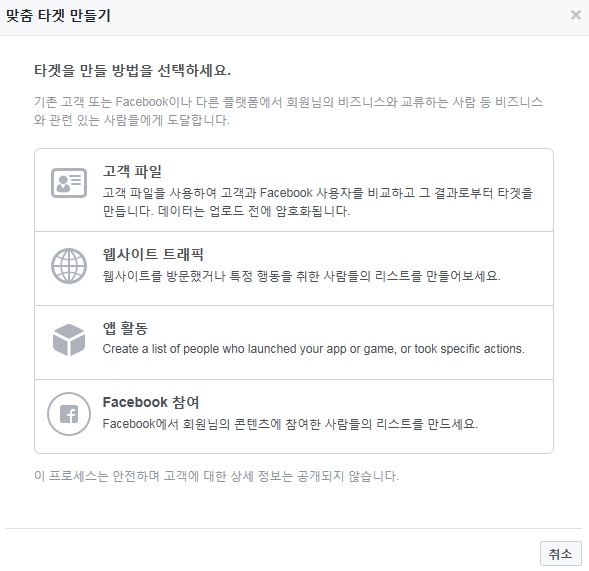This screenshot has width=589, height=571.
Task: Click the heading 타겟을 만들 방법을 선택하세요
Action: point(133,70)
